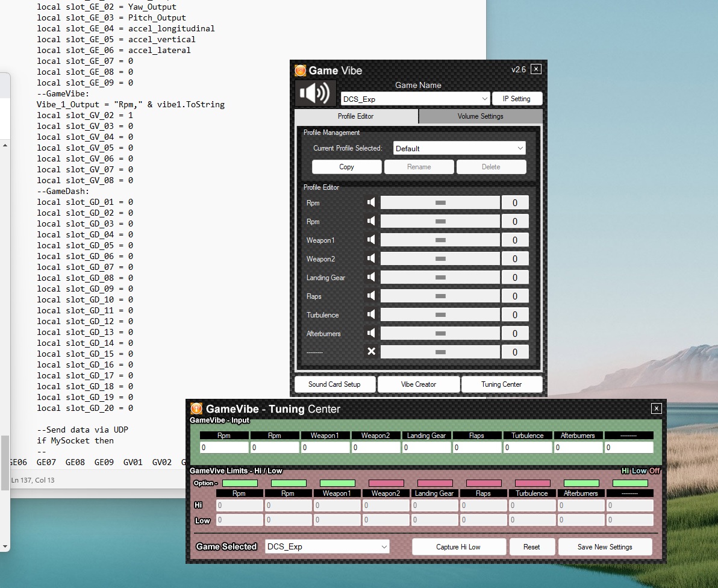Open the Game Name dropdown

(416, 99)
